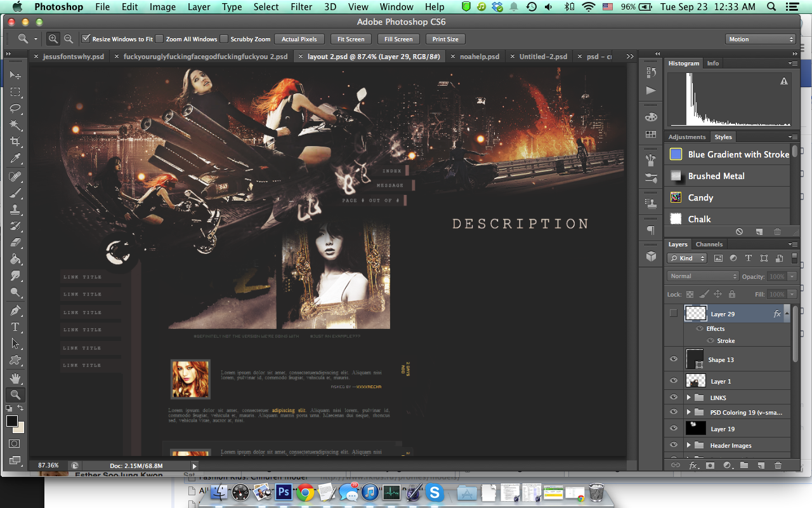
Task: Switch to the Adjustments tab
Action: coord(687,137)
